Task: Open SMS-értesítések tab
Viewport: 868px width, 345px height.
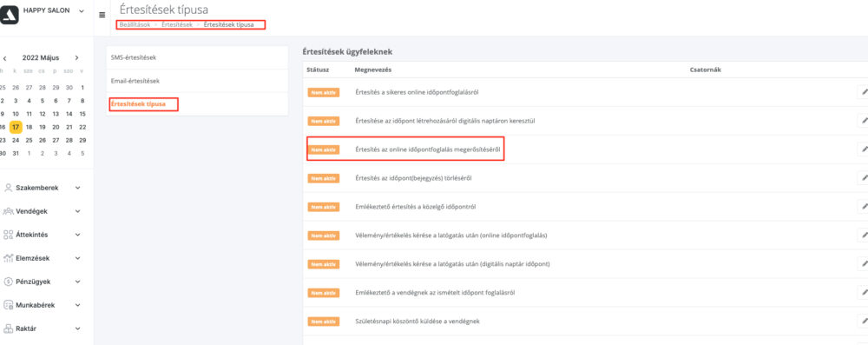Action: (x=197, y=57)
